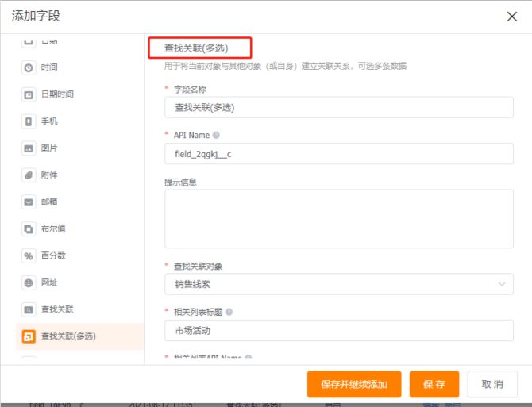Choose the 网址 URL globe icon

(29, 283)
